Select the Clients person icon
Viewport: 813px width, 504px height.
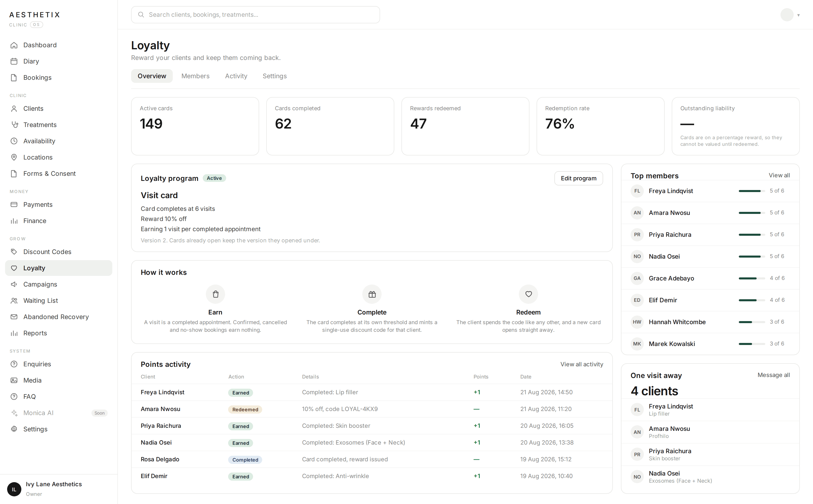coord(14,109)
